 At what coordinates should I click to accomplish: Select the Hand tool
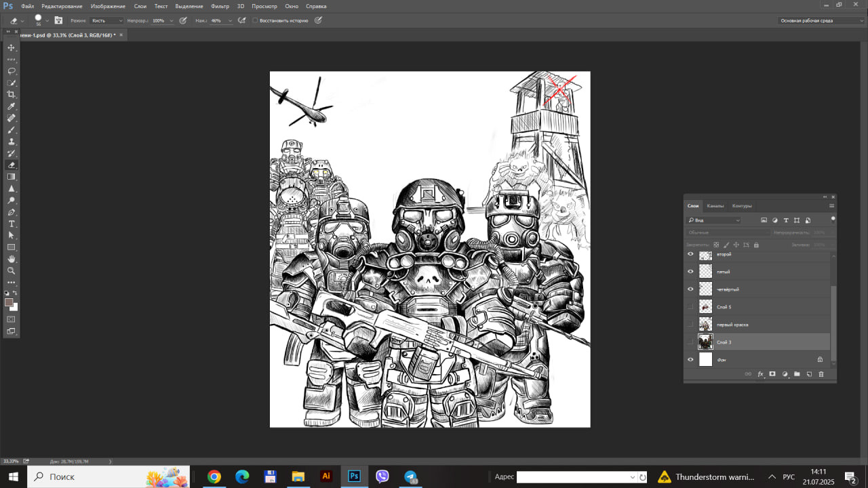(12, 259)
